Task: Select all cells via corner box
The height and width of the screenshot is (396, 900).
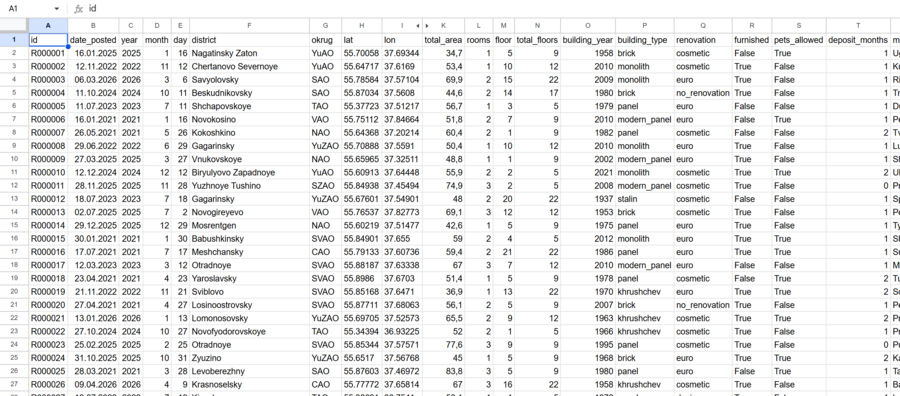Action: coord(14,25)
